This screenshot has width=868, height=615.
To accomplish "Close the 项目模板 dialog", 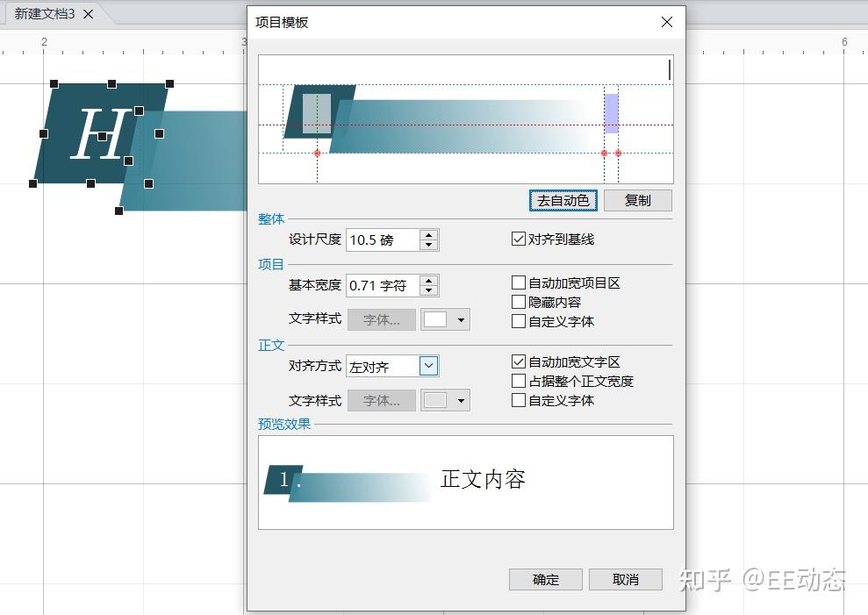I will point(666,22).
